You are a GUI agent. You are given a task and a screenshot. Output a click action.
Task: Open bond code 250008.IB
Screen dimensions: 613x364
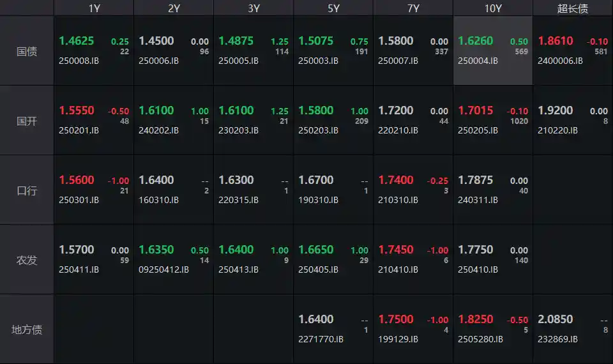tap(79, 61)
